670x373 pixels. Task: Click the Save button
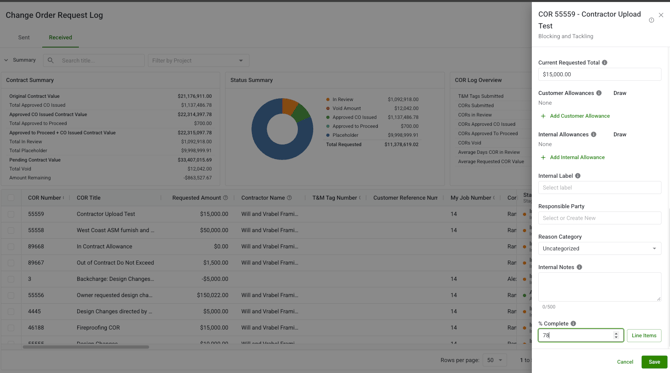tap(654, 362)
